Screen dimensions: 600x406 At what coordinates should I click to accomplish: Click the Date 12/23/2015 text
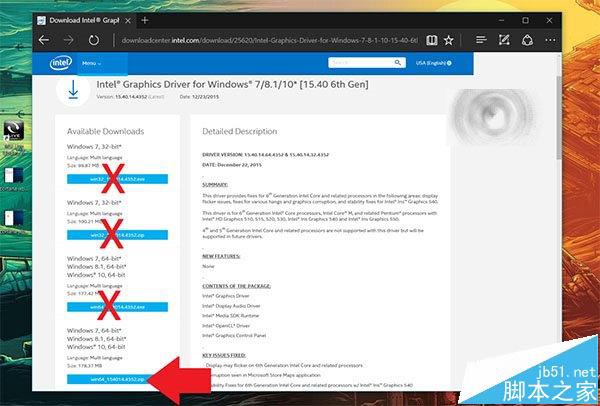tap(199, 97)
